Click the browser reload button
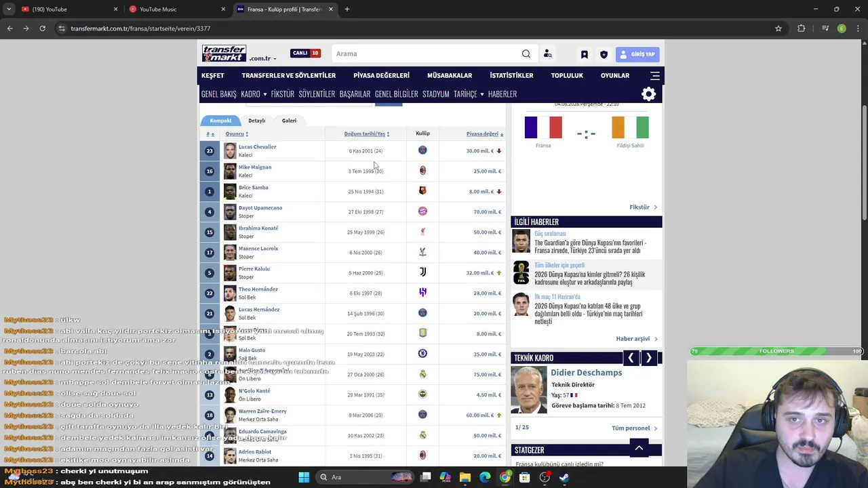 pyautogui.click(x=42, y=28)
